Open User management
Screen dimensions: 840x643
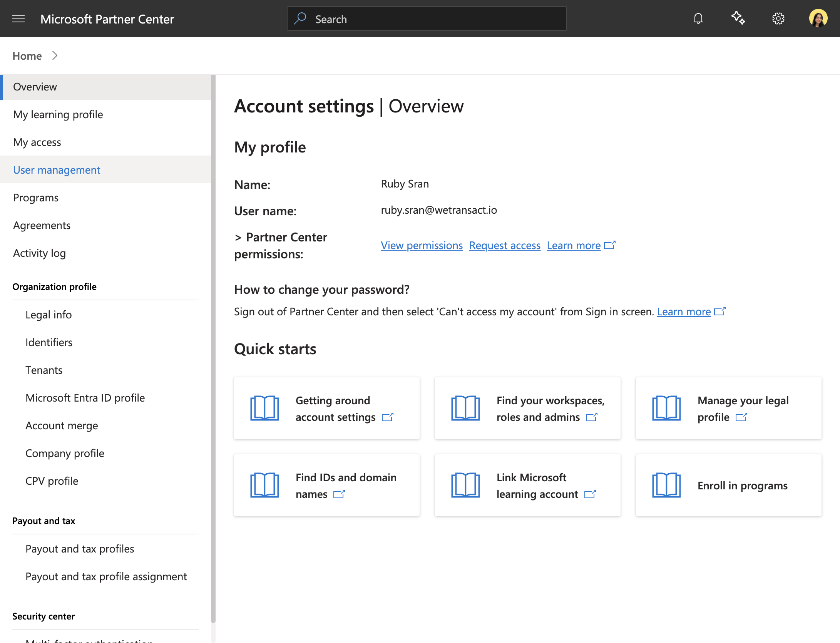[x=105, y=170]
